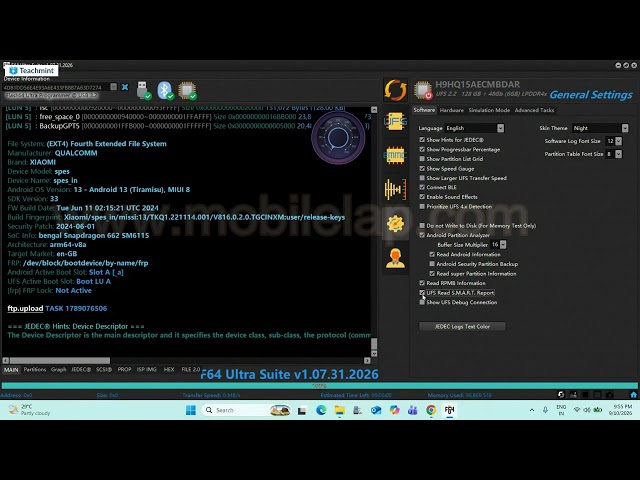Enable Do not Write to Disk option
The width and height of the screenshot is (640, 480).
point(422,226)
